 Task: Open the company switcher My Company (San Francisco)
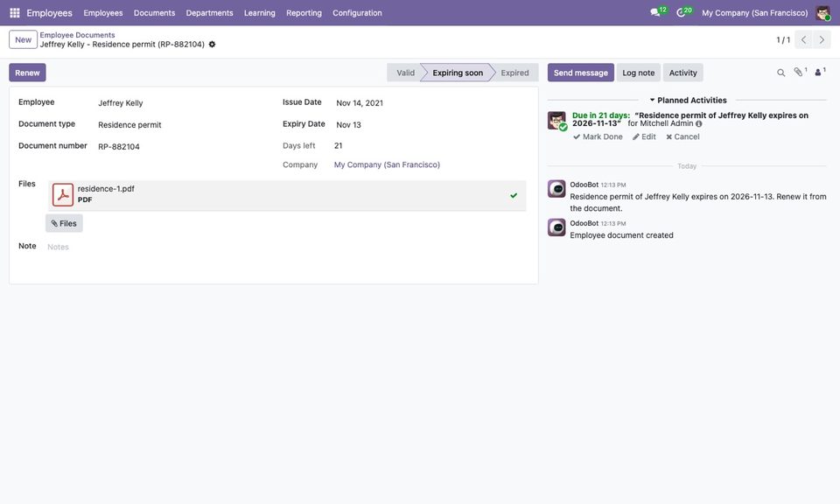[755, 13]
